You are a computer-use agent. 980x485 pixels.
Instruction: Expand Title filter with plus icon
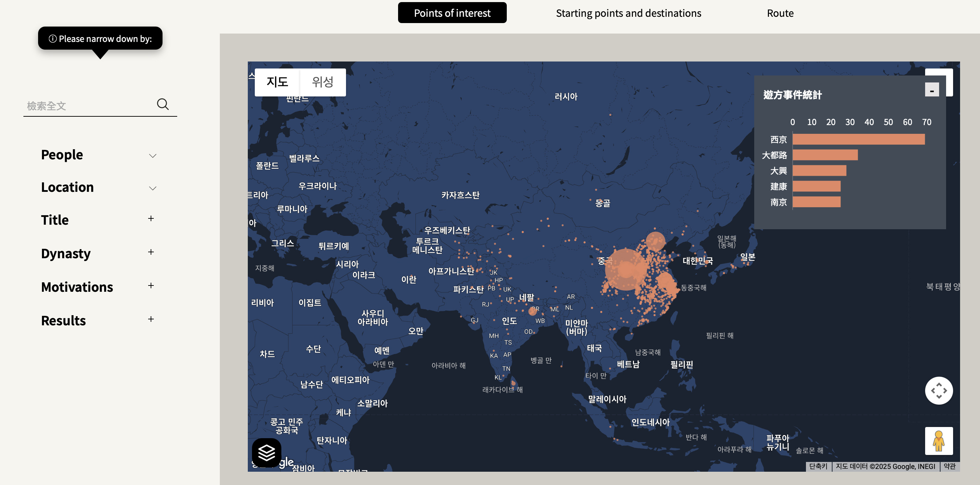[x=151, y=219]
